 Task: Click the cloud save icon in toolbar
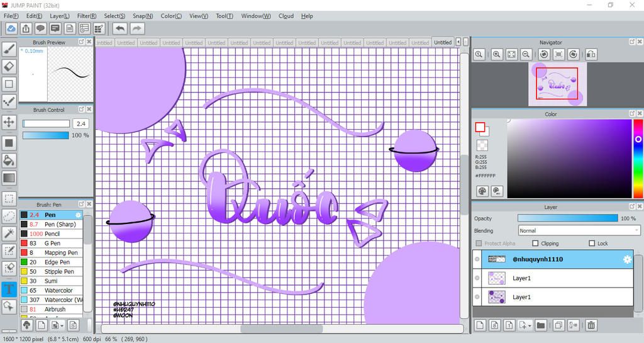click(x=11, y=28)
